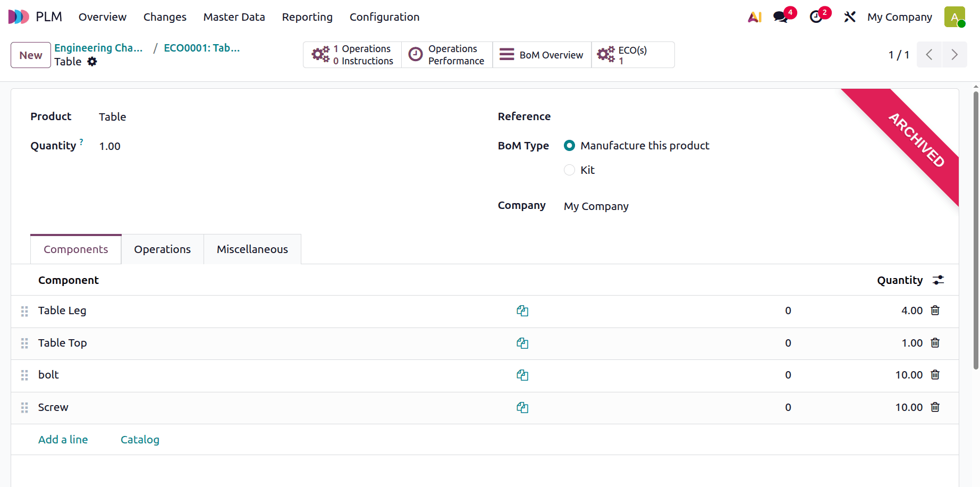Show the Quantity help tooltip question mark
980x487 pixels.
[x=81, y=141]
